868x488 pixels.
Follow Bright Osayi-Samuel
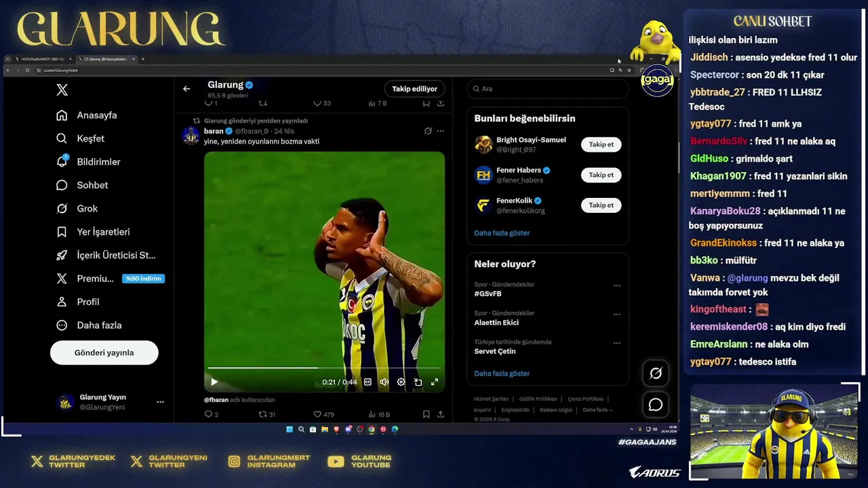pos(601,144)
